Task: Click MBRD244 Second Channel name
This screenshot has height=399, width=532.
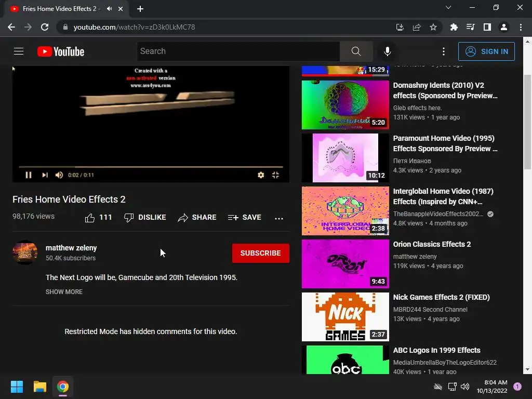Action: coord(430,310)
